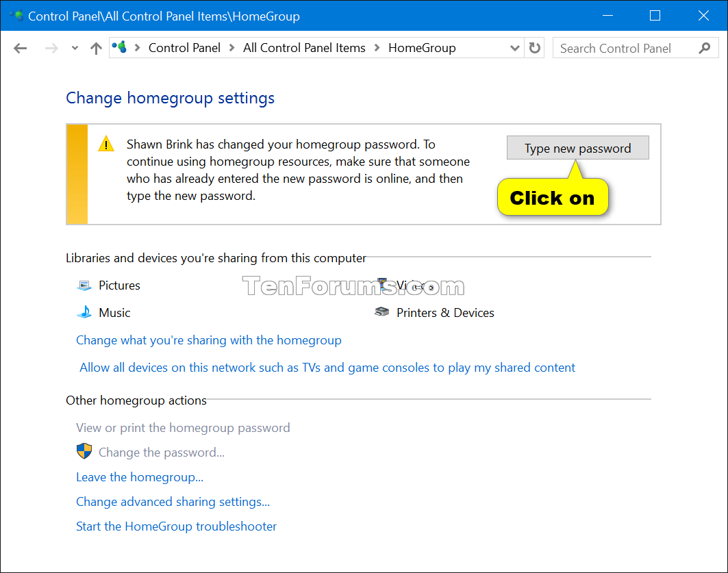
Task: Open Change advanced sharing settings
Action: point(173,502)
